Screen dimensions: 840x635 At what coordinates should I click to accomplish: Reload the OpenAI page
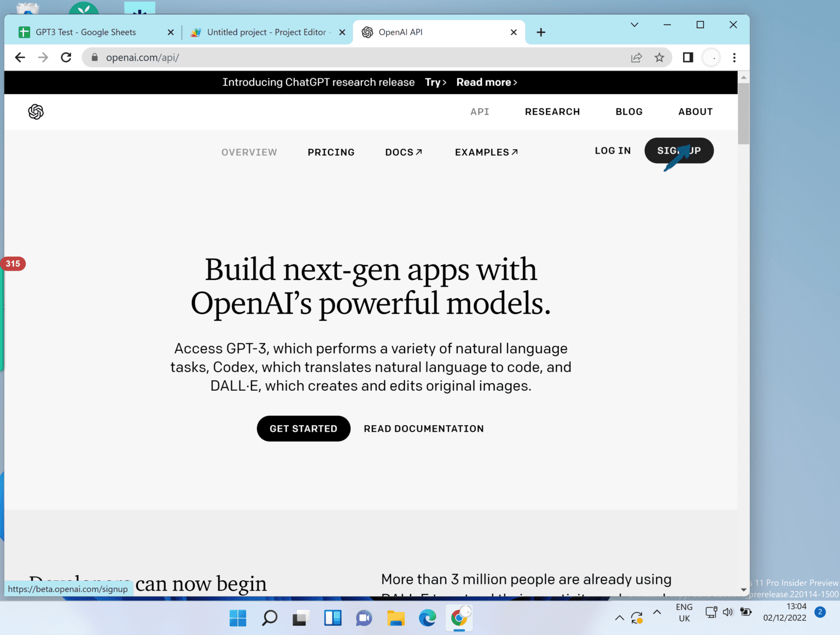click(x=66, y=57)
